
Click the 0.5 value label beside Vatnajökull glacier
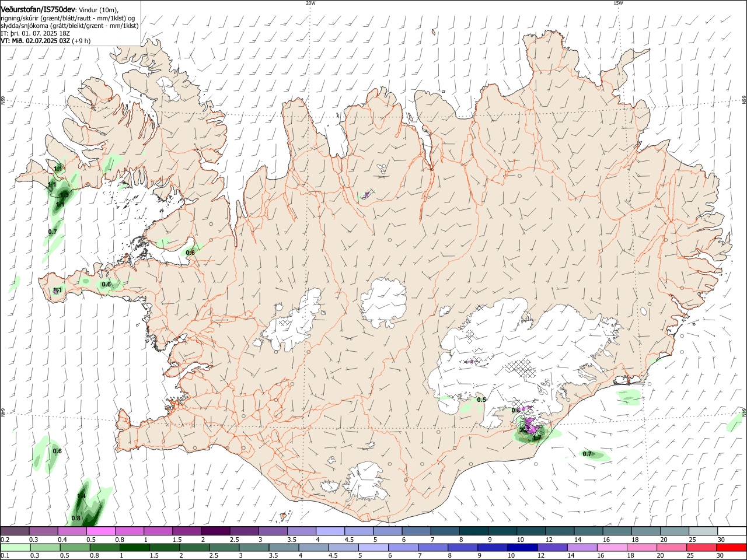(x=481, y=400)
